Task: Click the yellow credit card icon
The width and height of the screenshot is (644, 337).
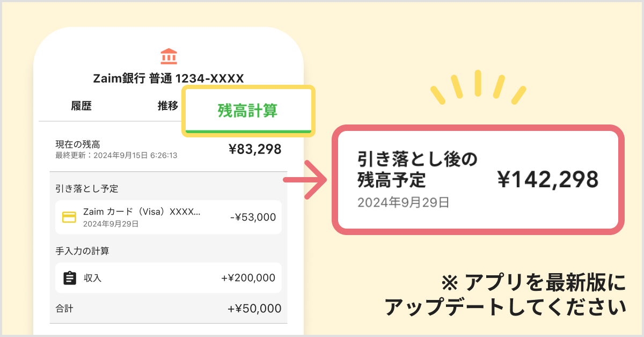Action: tap(69, 217)
